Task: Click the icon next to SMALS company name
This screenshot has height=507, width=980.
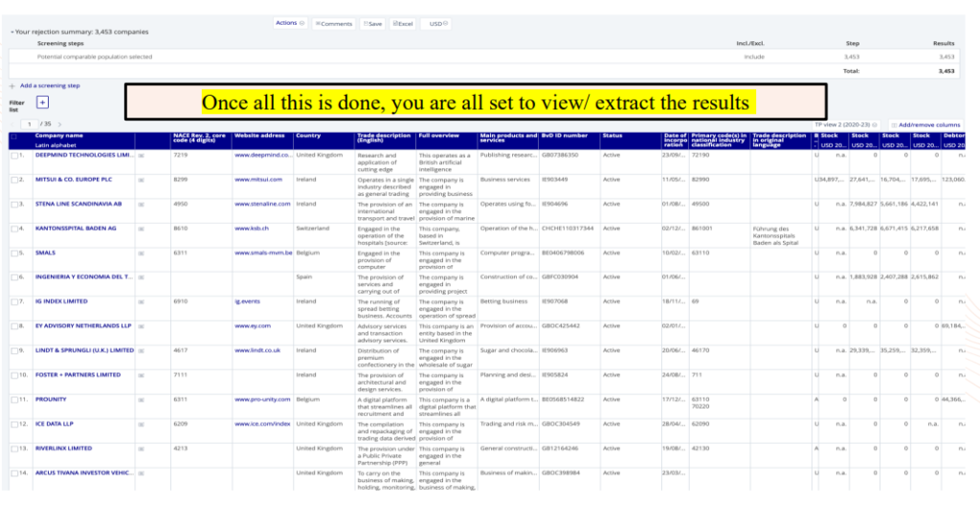Action: point(142,253)
